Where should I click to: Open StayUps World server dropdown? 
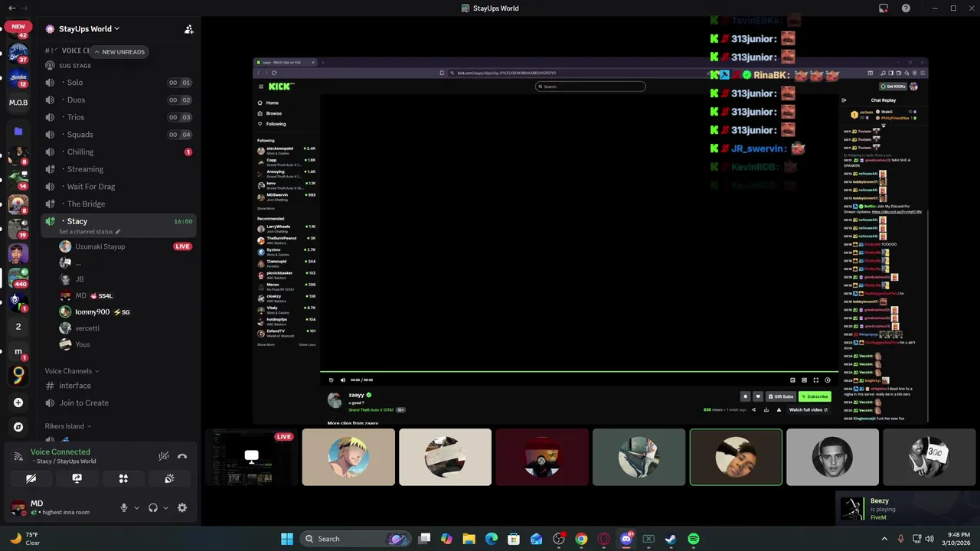89,29
